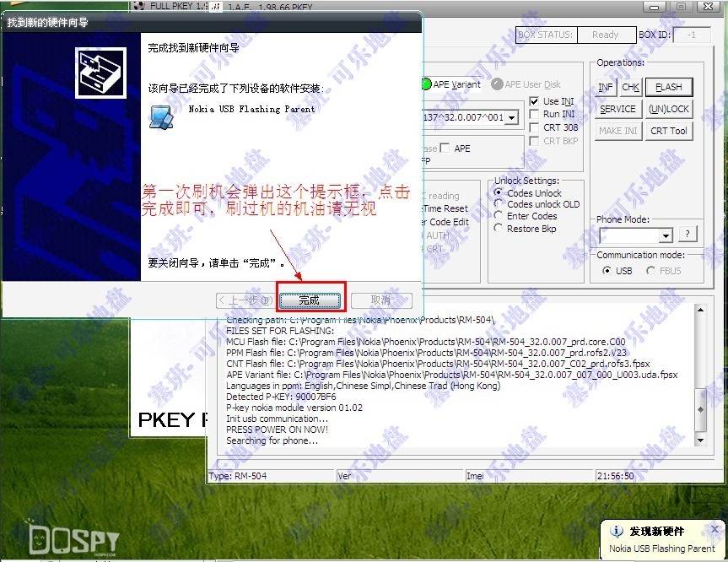Image resolution: width=728 pixels, height=562 pixels.
Task: Open the CRT Tool button
Action: (x=669, y=131)
